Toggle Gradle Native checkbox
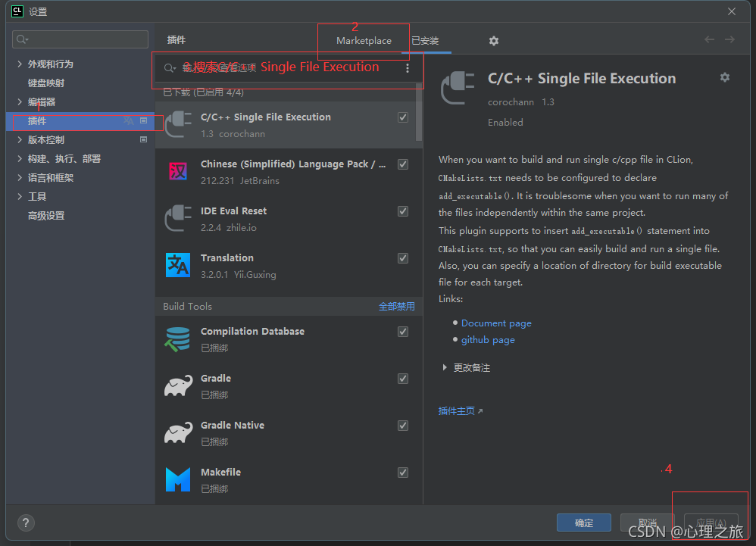This screenshot has height=546, width=756. click(x=403, y=426)
